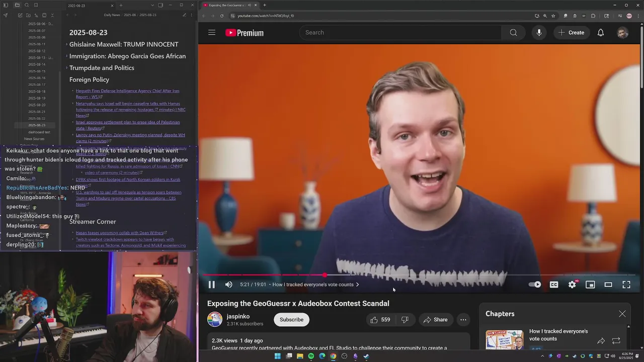The width and height of the screenshot is (644, 362).
Task: Share the chapter with the arrow icon
Action: pyautogui.click(x=601, y=341)
